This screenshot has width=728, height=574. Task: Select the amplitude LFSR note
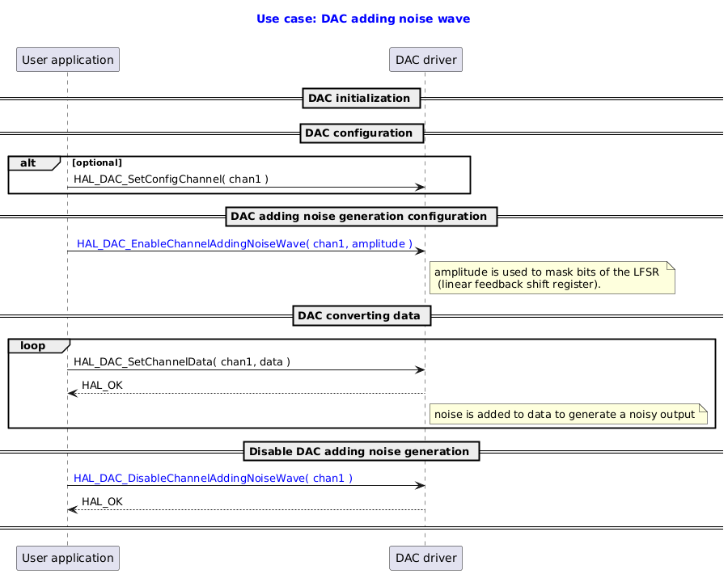pyautogui.click(x=552, y=278)
